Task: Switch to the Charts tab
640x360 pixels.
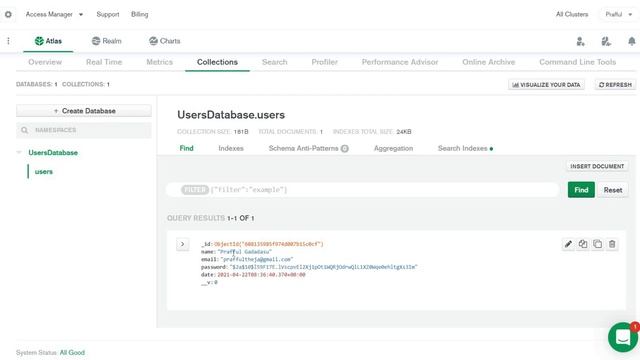Action: coord(164,41)
